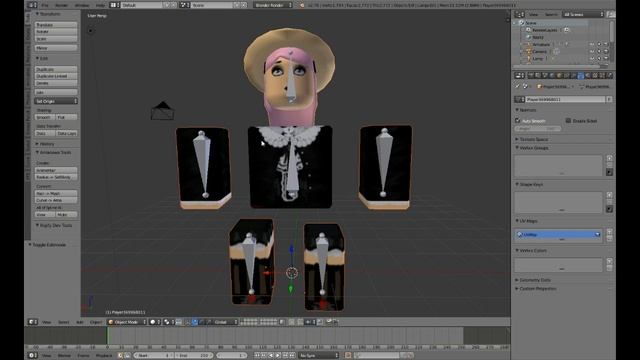Open the File menu in the top bar
This screenshot has height=360, width=640.
[x=45, y=5]
